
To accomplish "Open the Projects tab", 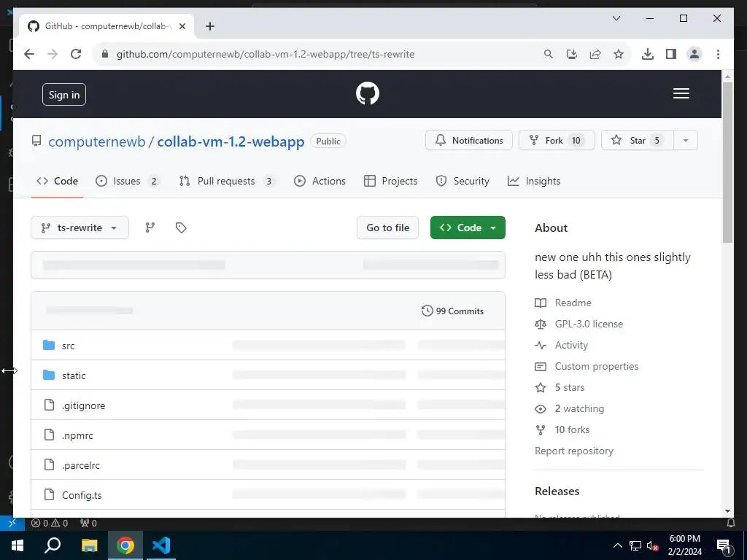I will coord(391,181).
